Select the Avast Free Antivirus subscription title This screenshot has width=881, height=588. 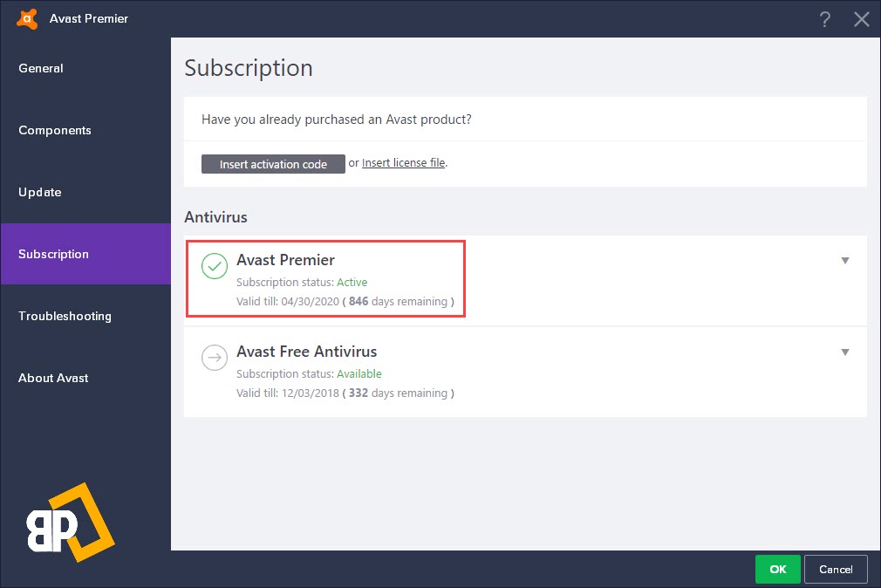306,352
